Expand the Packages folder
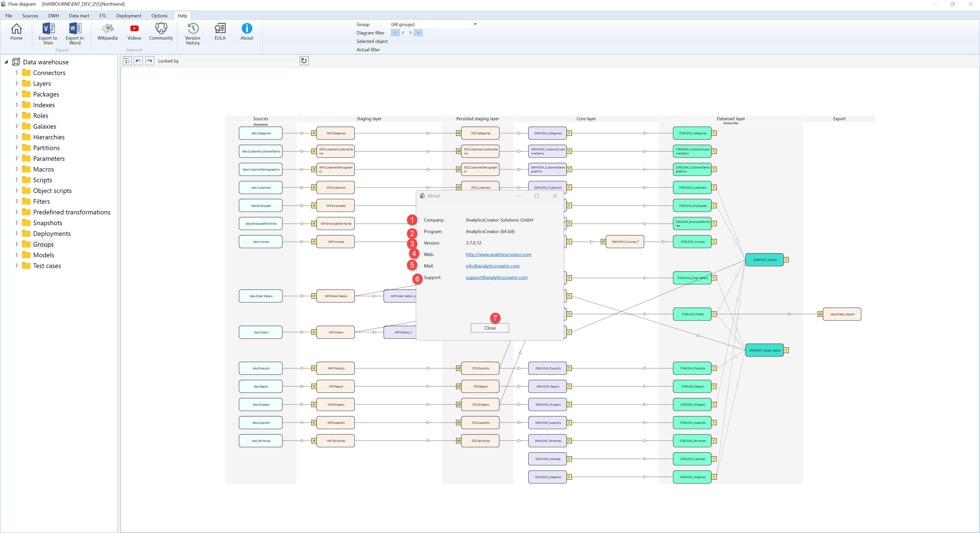The height and width of the screenshot is (533, 980). pyautogui.click(x=17, y=94)
